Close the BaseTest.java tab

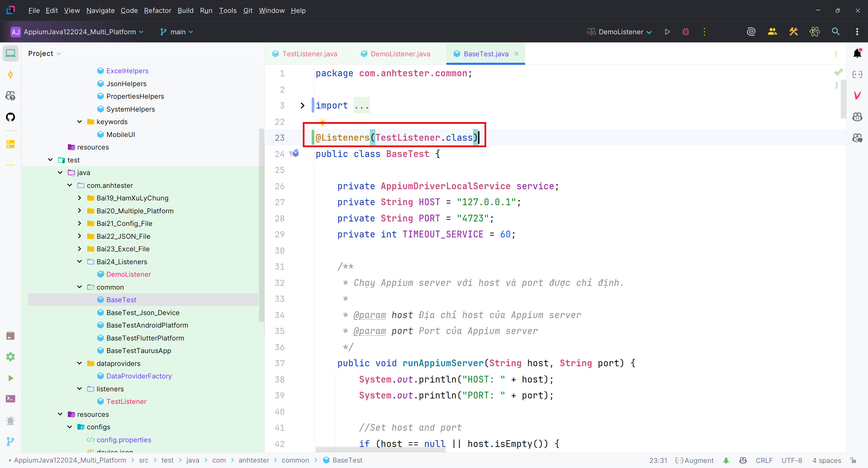pos(516,54)
